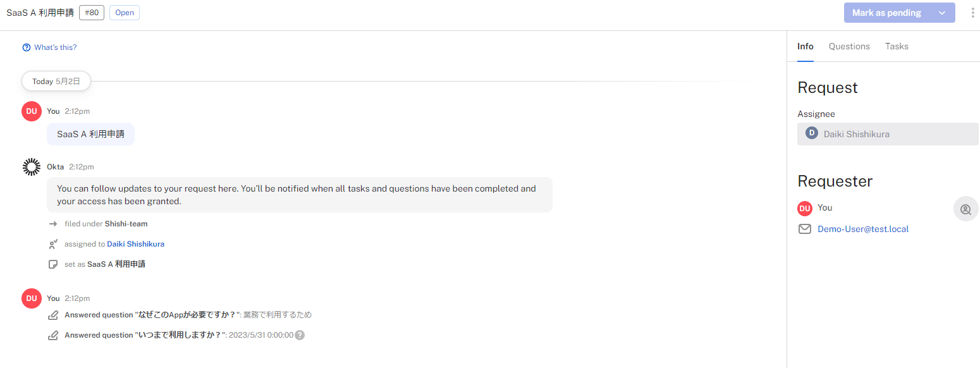Click the red DU requester avatar in sidebar
This screenshot has width=980, height=368.
(805, 208)
